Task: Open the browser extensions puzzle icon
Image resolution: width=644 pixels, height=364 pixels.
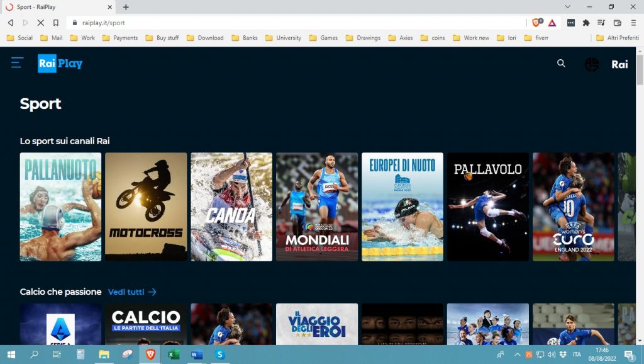Action: tap(586, 22)
